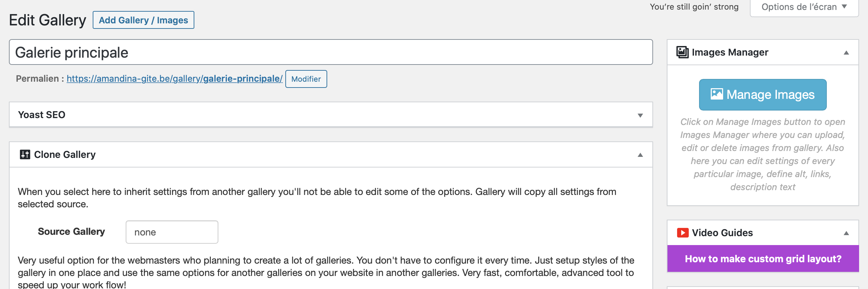The image size is (868, 289).
Task: Collapse the Video Guides panel arrow
Action: (x=846, y=233)
